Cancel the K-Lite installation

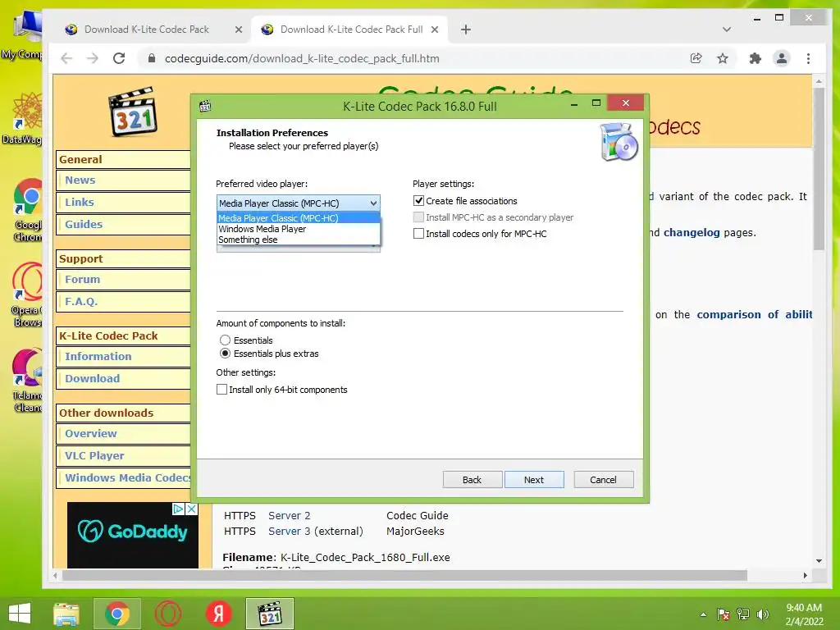pyautogui.click(x=603, y=479)
